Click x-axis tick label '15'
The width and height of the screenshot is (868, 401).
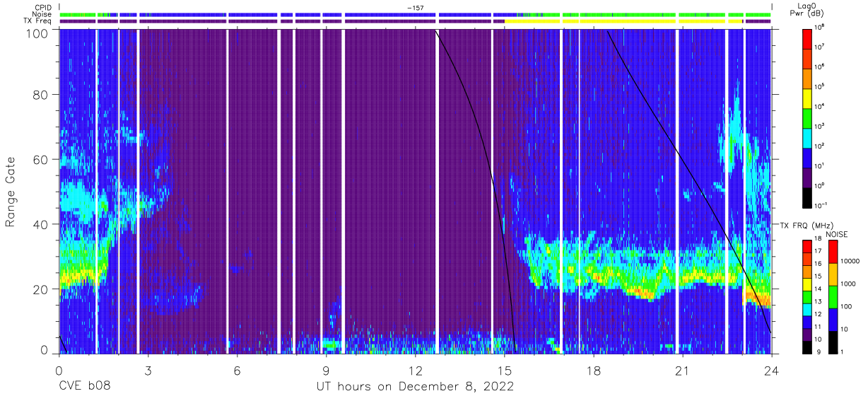[504, 371]
